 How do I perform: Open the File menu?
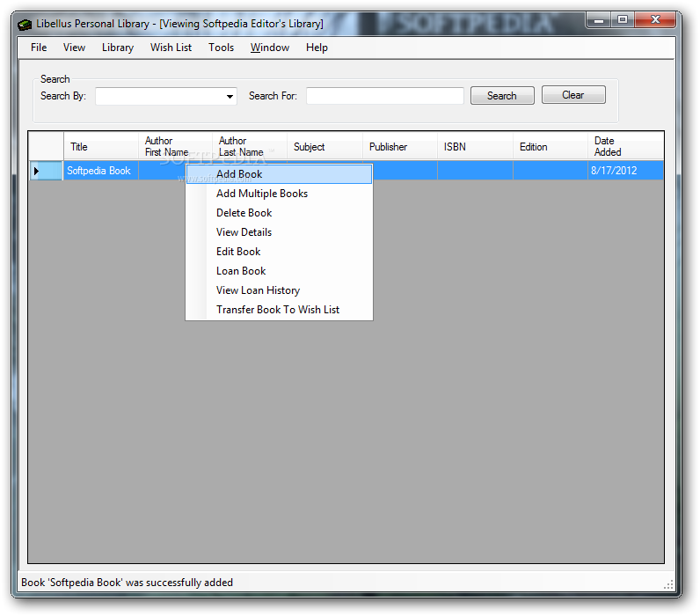click(39, 48)
